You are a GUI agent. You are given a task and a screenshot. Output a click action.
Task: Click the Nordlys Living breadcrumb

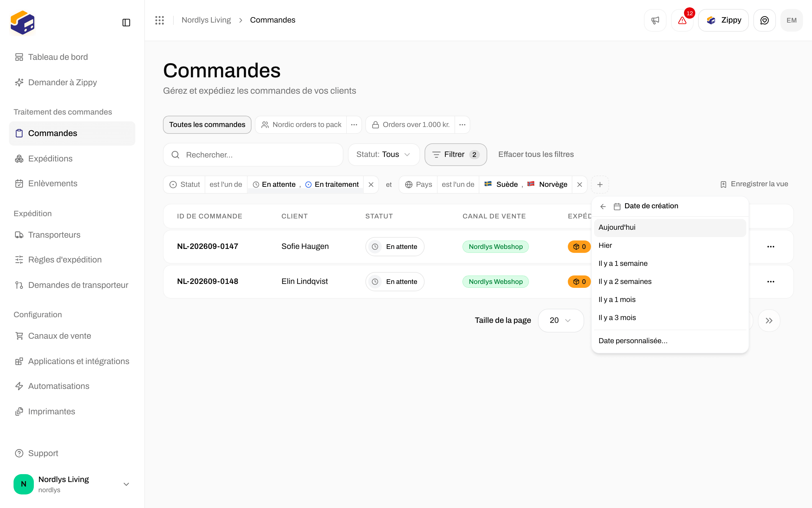[206, 20]
